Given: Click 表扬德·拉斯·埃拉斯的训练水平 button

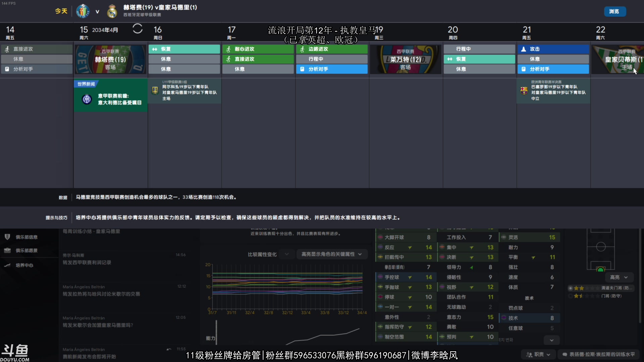Looking at the screenshot, I should [599, 354].
